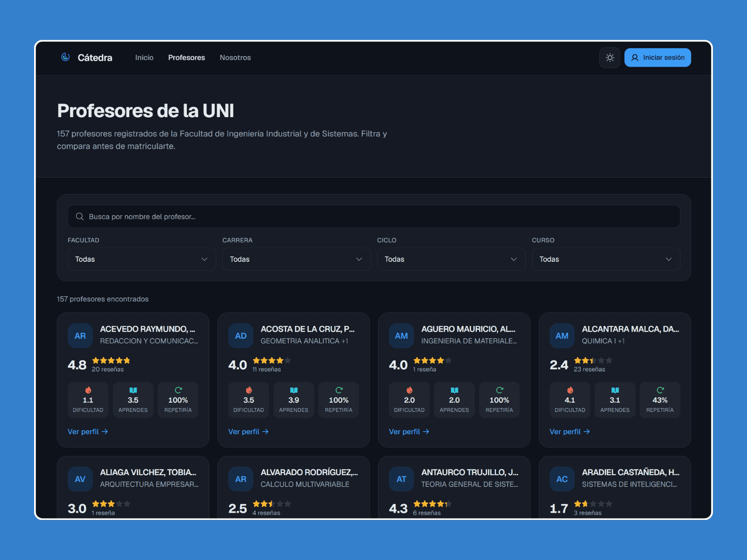Viewport: 747px width, 560px height.
Task: Go to the Inicio nav item
Action: tap(144, 57)
